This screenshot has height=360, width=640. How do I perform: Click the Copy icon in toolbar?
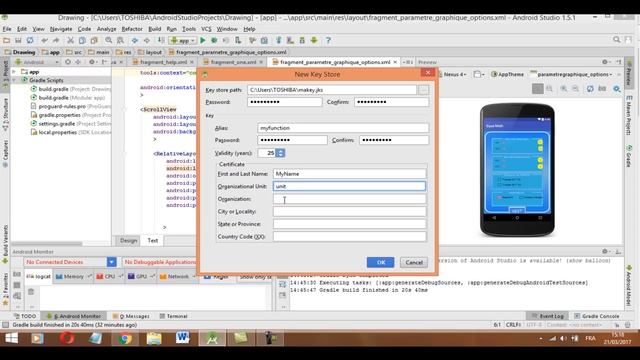pos(82,40)
